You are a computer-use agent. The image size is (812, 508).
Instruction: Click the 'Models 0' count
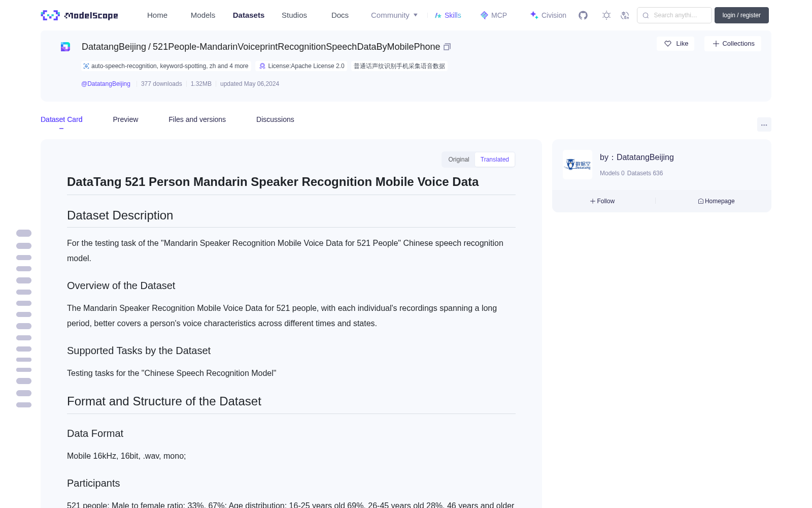[x=612, y=173]
